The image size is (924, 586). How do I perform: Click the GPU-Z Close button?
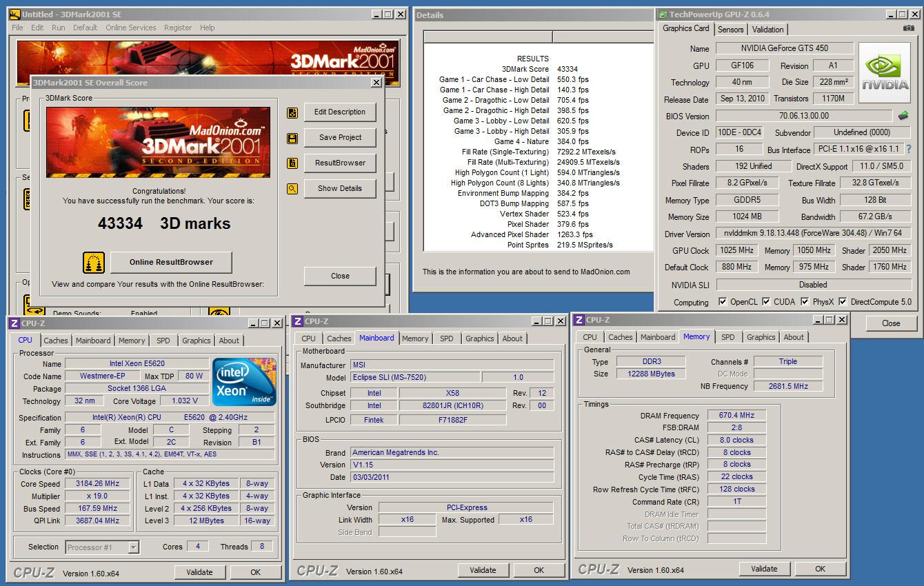click(891, 323)
